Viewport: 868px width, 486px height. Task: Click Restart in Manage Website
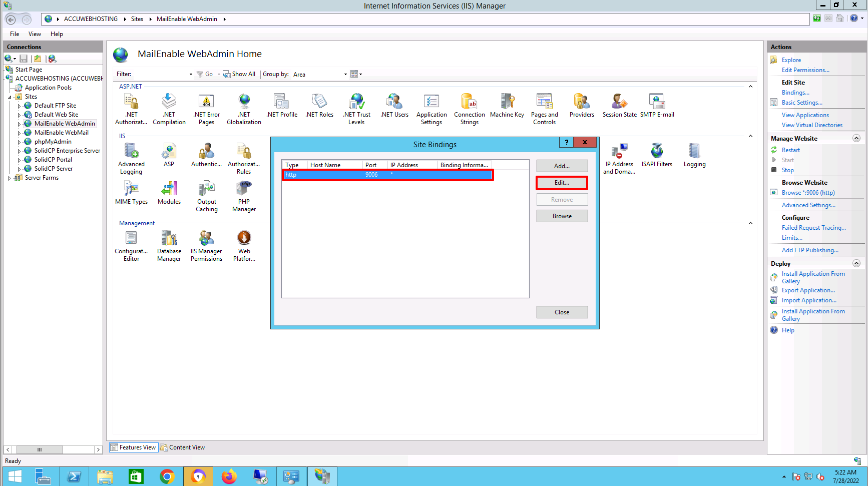click(791, 150)
